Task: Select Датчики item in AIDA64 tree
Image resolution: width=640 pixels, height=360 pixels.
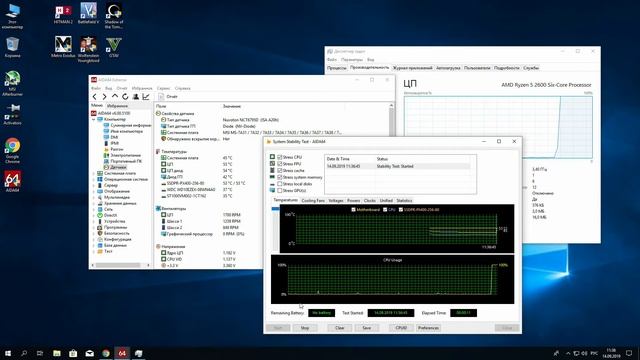Action: (x=118, y=167)
